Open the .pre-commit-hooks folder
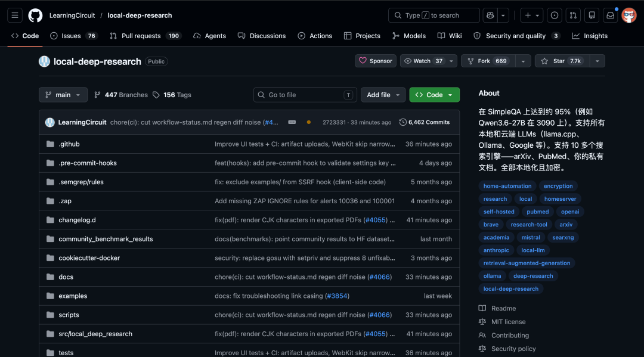Image resolution: width=644 pixels, height=357 pixels. click(88, 163)
